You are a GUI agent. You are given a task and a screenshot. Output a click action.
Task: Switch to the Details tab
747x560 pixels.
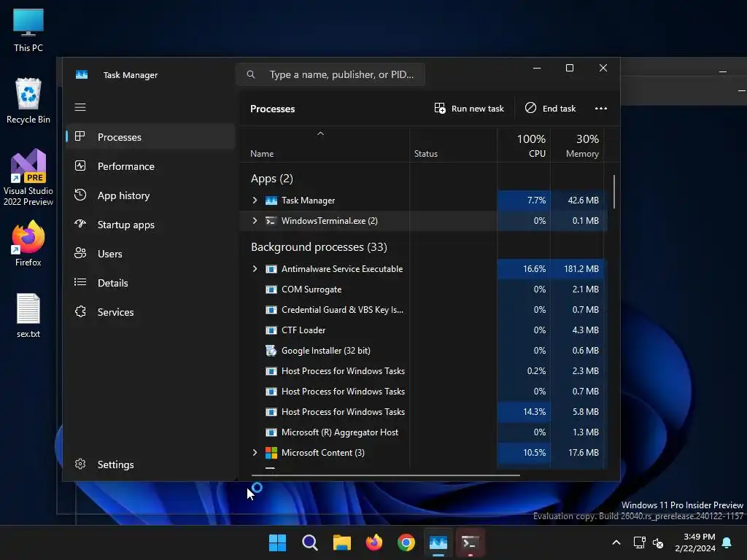(x=150, y=283)
